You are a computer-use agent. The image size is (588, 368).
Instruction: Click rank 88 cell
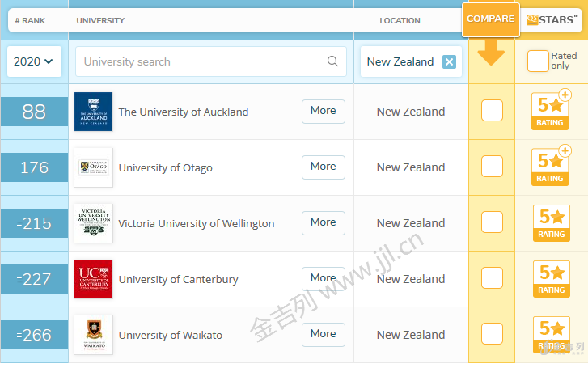[x=34, y=112]
